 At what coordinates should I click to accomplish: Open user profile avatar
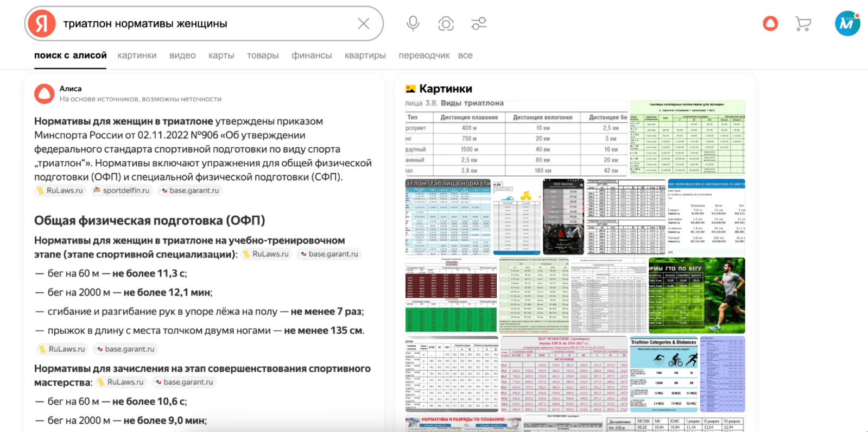847,23
